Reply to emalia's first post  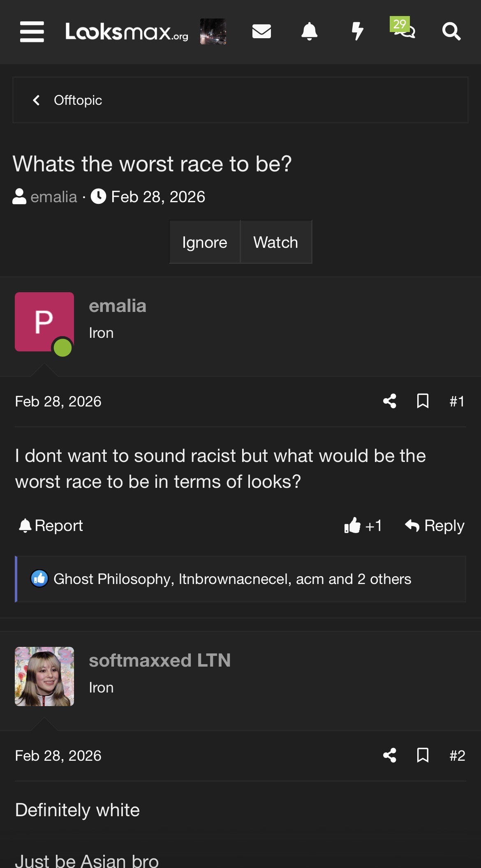click(435, 526)
